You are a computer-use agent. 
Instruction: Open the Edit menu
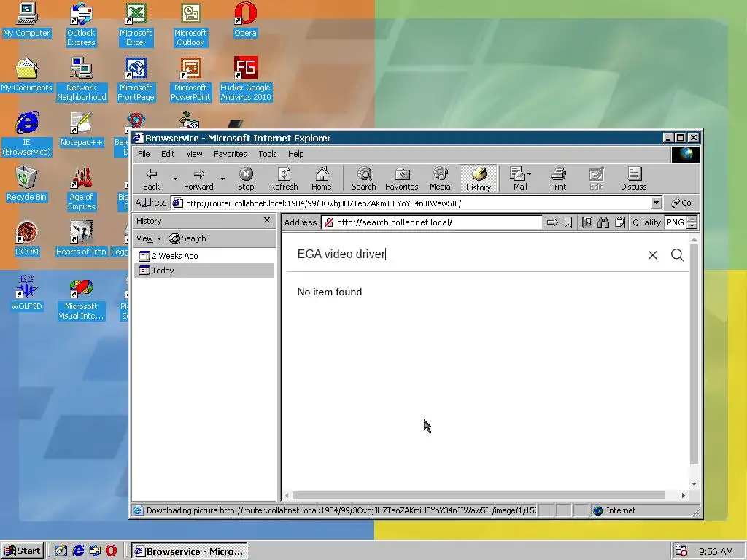click(168, 155)
